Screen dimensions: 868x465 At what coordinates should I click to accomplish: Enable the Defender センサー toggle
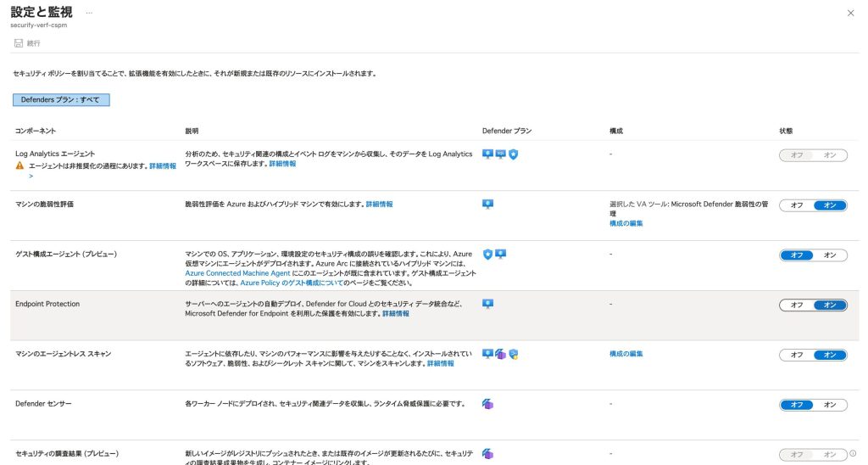pos(830,405)
